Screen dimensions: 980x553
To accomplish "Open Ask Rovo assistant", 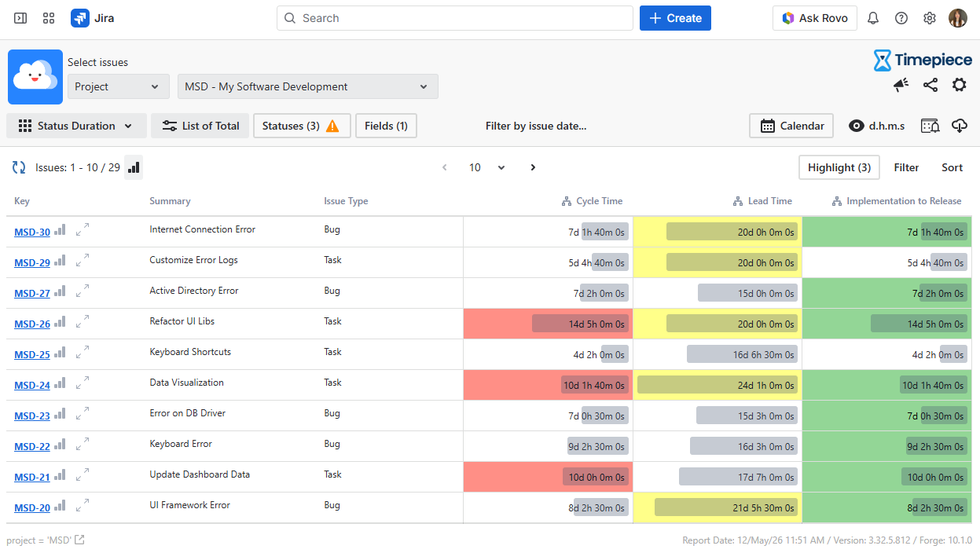I will (x=814, y=18).
